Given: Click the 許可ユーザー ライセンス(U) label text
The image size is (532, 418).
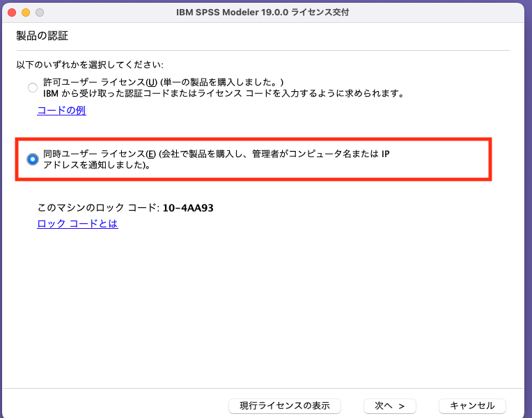Looking at the screenshot, I should tap(100, 82).
